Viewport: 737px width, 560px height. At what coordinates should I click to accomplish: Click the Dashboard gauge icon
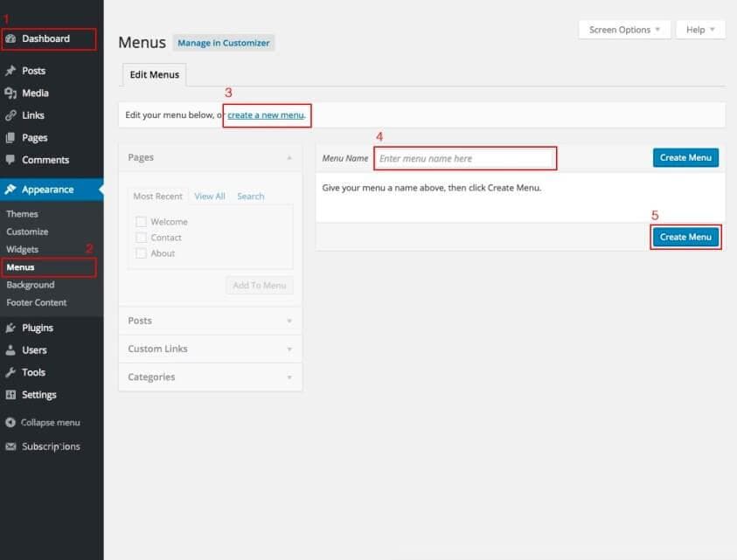[x=10, y=39]
